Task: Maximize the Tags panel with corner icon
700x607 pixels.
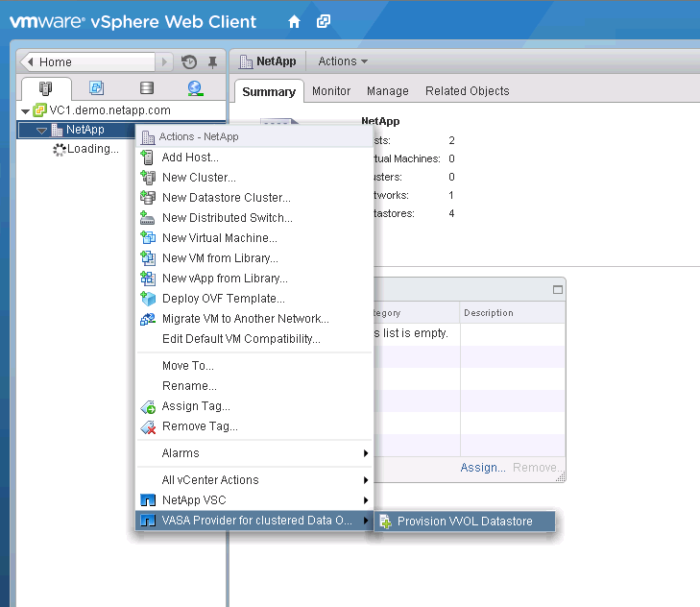Action: pyautogui.click(x=558, y=289)
